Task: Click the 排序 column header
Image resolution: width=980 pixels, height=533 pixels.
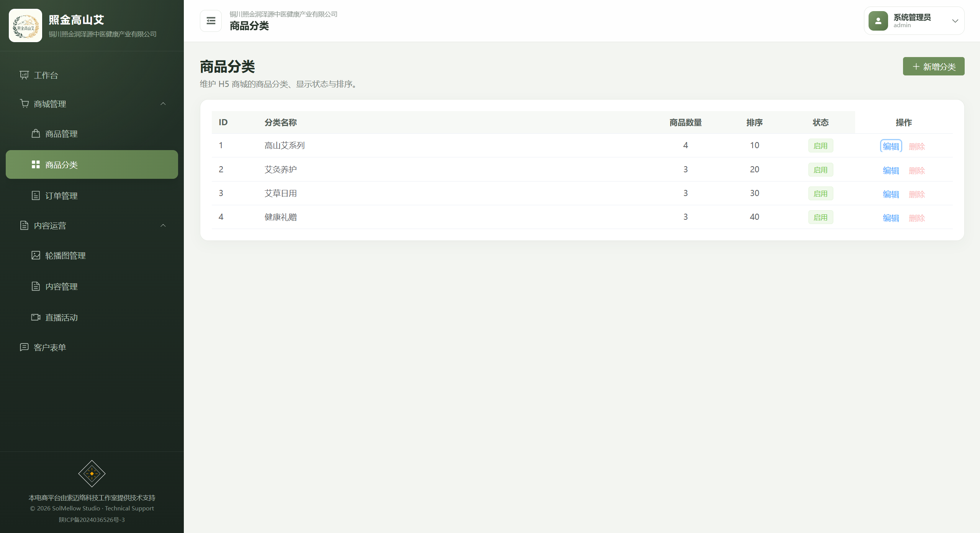Action: coord(754,123)
